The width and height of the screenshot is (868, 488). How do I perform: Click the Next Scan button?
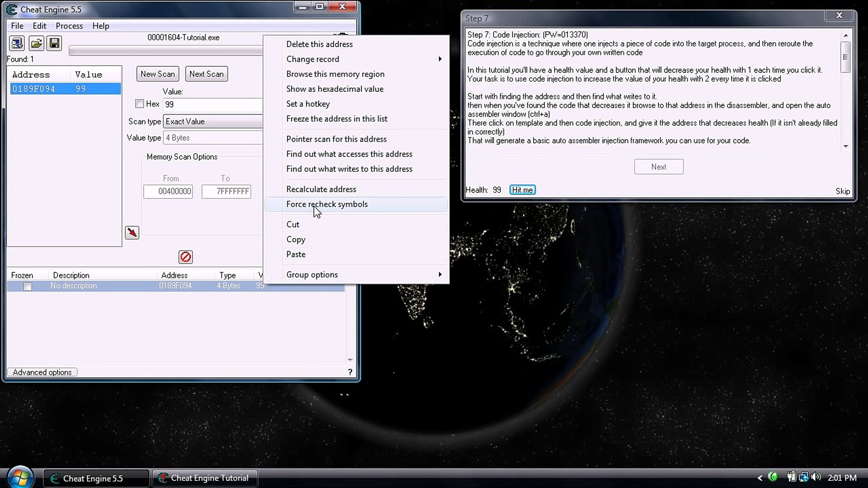pos(206,74)
